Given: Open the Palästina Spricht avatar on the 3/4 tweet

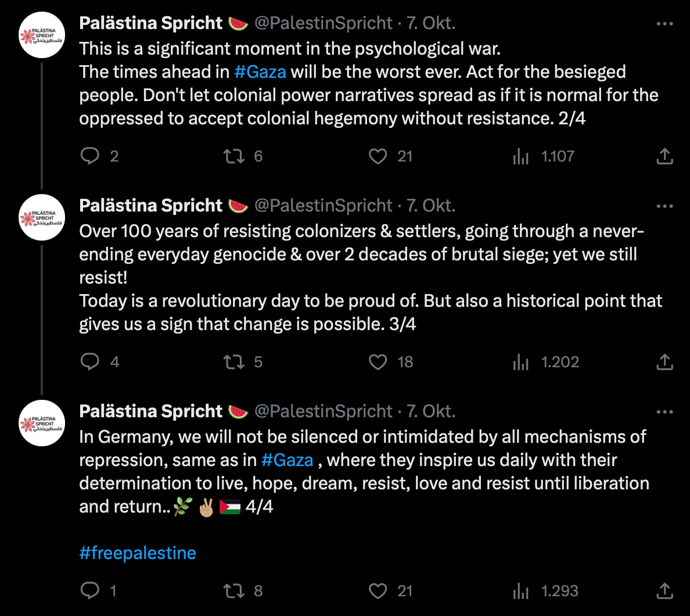Looking at the screenshot, I should [x=42, y=218].
